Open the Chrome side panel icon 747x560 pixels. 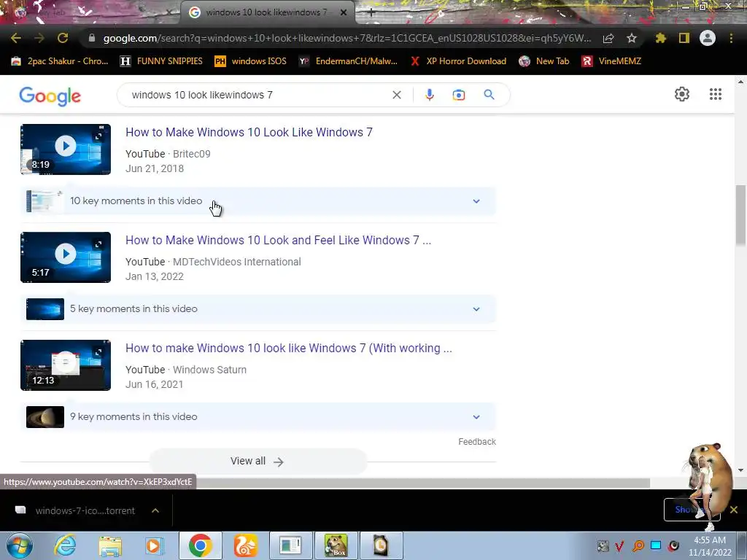coord(684,38)
